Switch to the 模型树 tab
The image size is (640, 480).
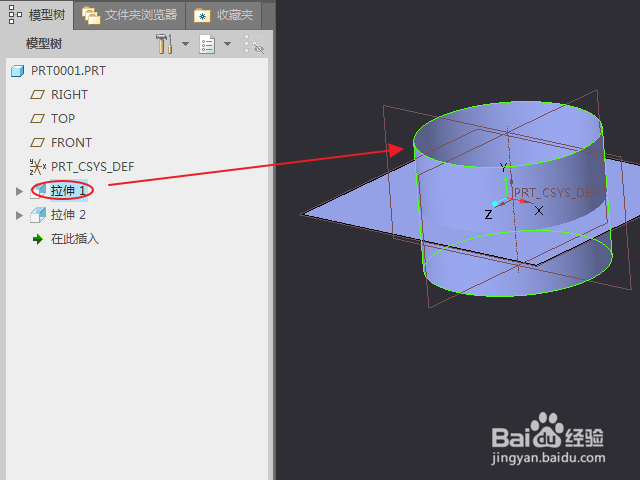37,15
